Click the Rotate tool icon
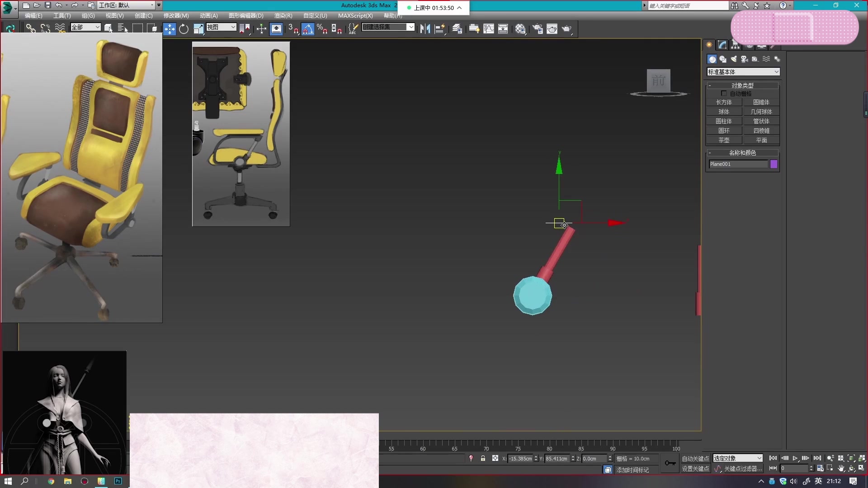This screenshot has width=868, height=488. click(x=184, y=28)
